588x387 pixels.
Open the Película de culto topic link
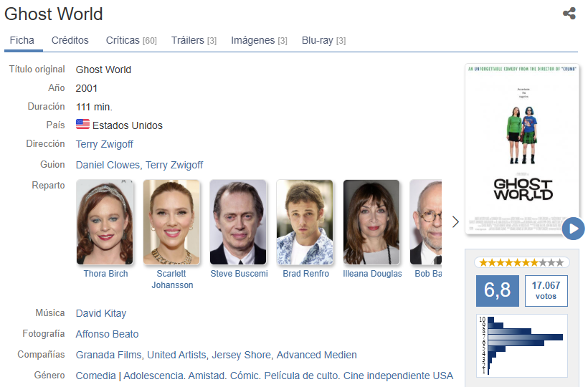coord(301,376)
